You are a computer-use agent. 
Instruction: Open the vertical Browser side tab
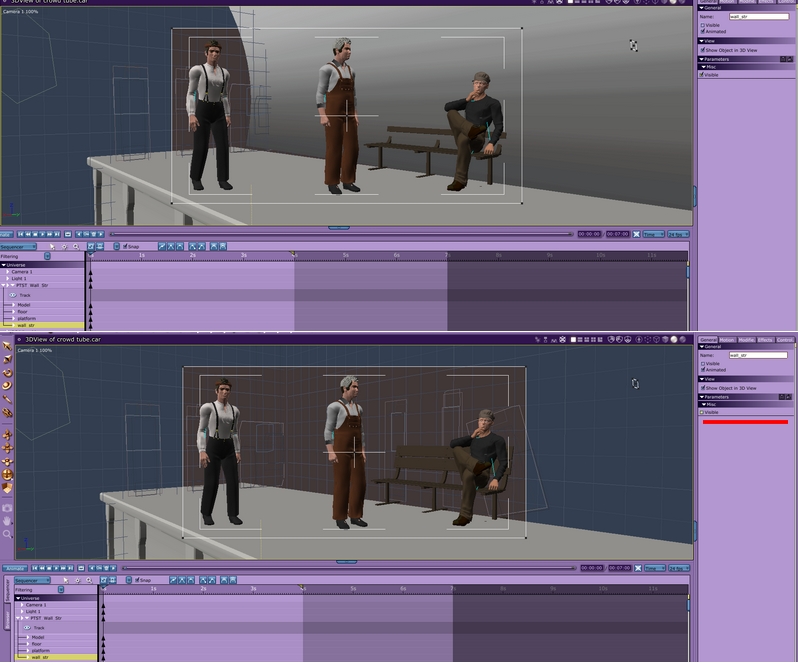coord(8,617)
